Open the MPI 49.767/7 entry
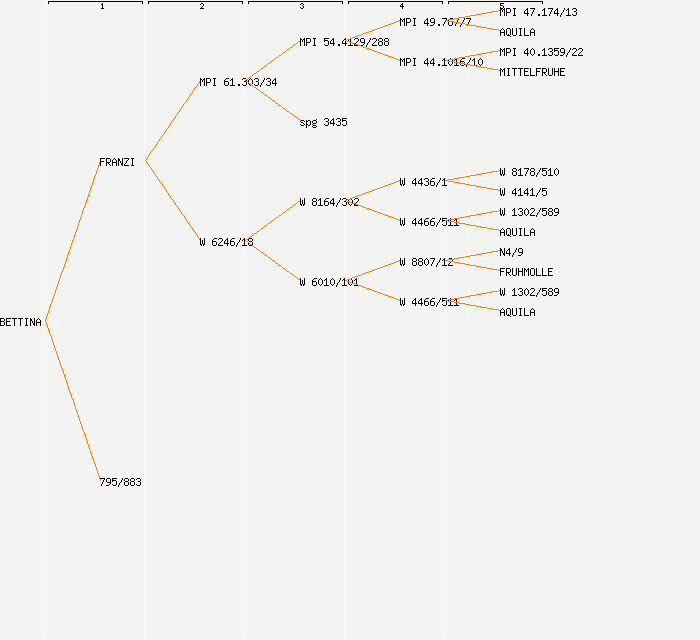 [435, 22]
